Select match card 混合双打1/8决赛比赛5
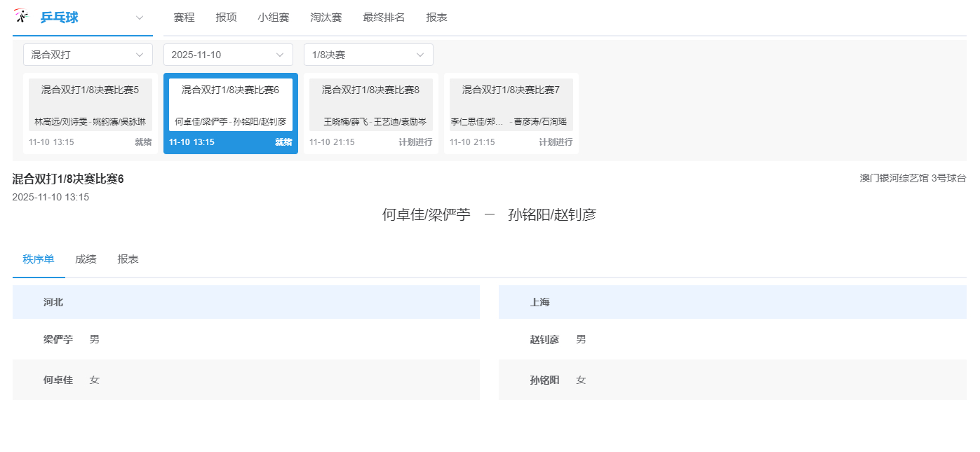The image size is (980, 452). (90, 112)
